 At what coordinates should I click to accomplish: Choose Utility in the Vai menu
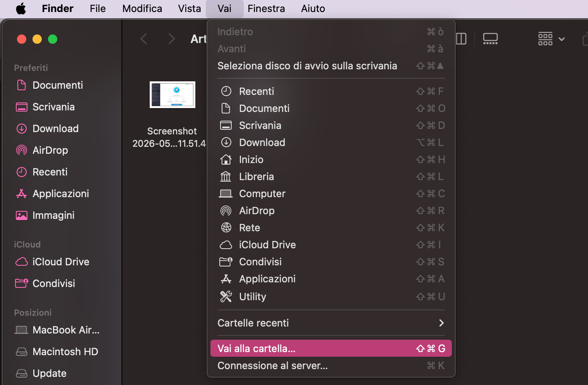click(x=331, y=297)
